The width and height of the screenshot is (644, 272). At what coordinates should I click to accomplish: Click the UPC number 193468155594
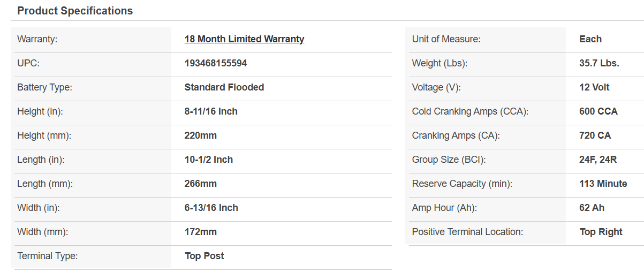pos(216,63)
